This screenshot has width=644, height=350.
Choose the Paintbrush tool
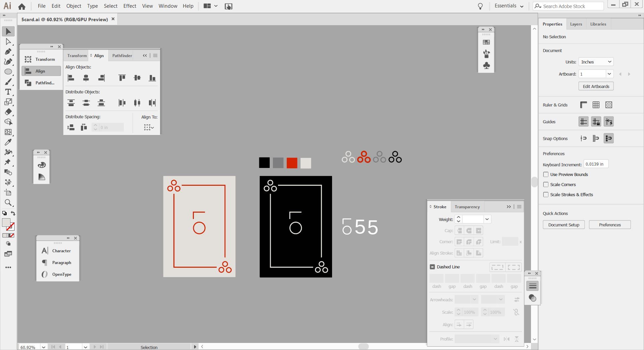coord(8,82)
